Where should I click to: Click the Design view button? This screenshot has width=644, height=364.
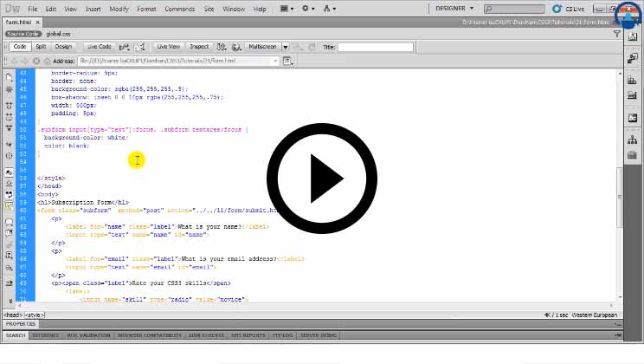(x=64, y=46)
